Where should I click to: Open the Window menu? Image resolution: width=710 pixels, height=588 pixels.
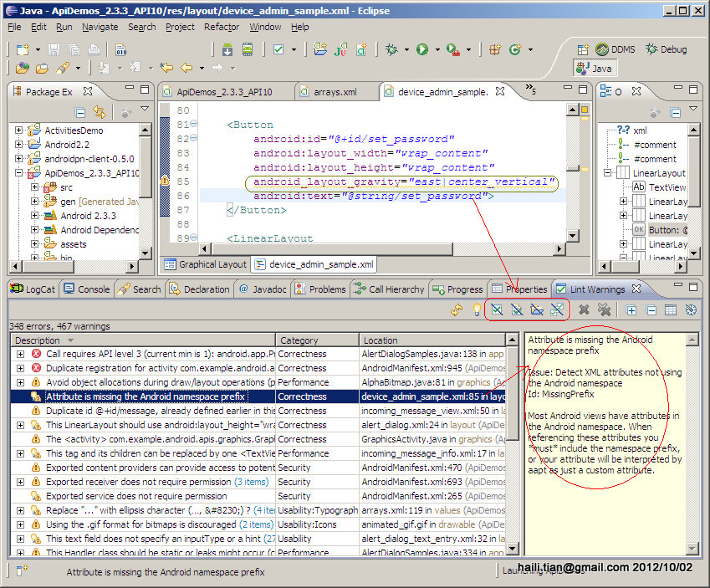click(265, 27)
